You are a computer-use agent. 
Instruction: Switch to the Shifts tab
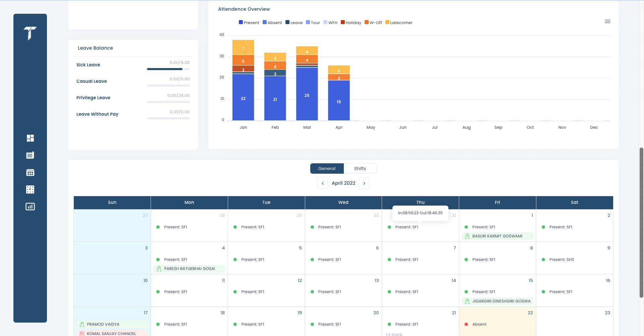click(x=360, y=168)
